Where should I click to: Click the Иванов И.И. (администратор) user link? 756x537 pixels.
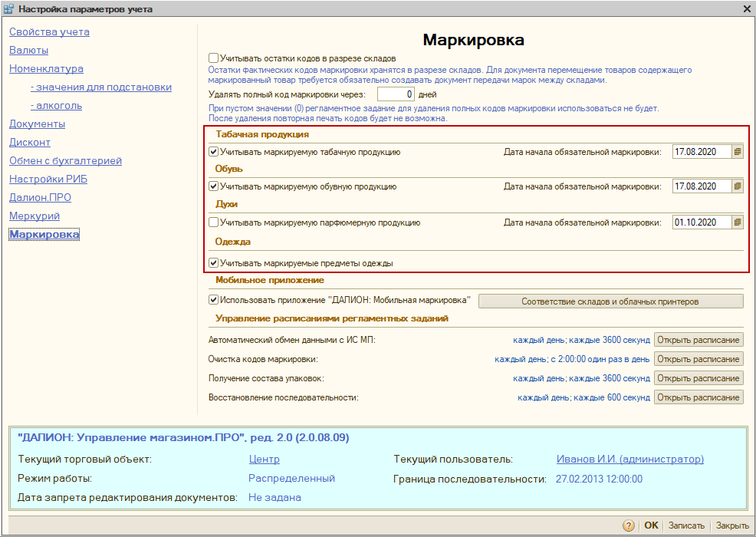tap(629, 460)
